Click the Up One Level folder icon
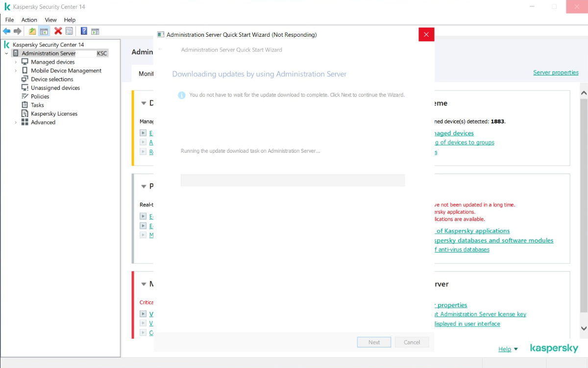Viewport: 588px width, 368px height. pyautogui.click(x=32, y=31)
